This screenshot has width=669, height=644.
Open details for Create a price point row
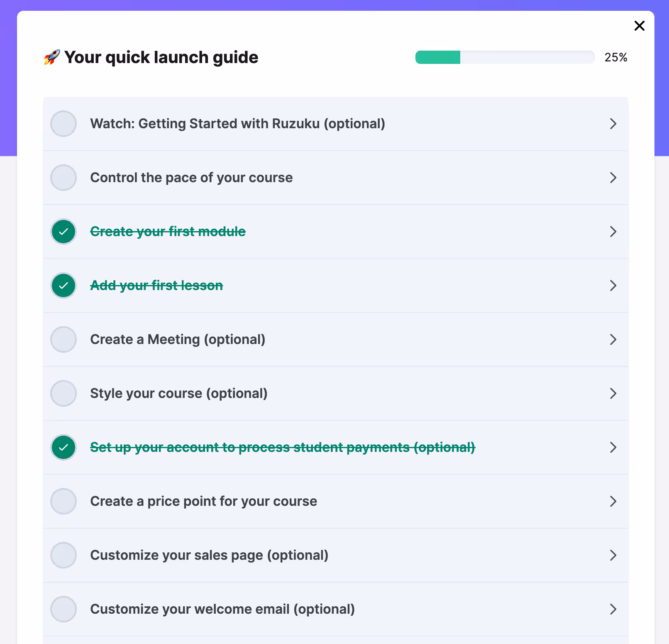tap(613, 501)
